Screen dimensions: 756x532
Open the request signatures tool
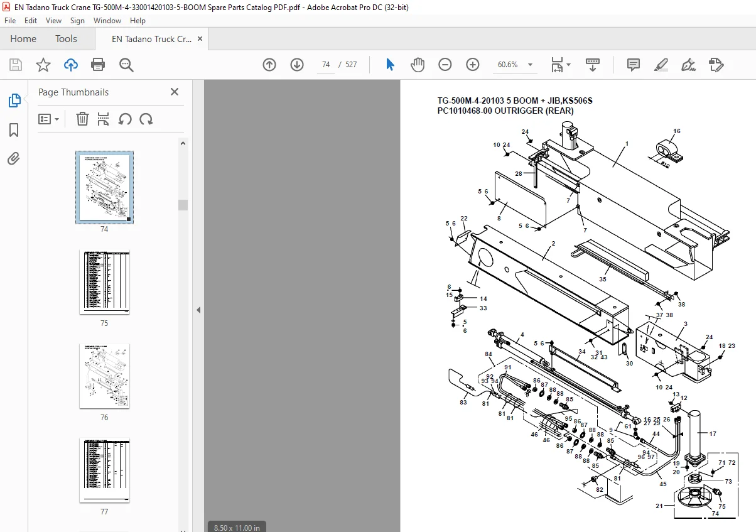click(x=716, y=65)
